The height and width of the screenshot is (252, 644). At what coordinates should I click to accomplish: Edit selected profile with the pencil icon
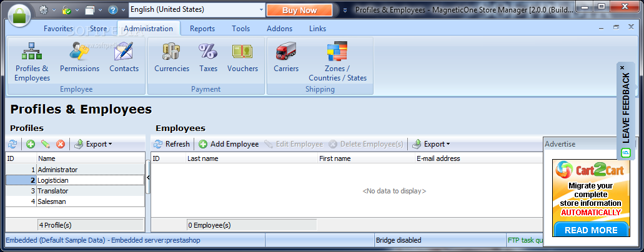(45, 144)
